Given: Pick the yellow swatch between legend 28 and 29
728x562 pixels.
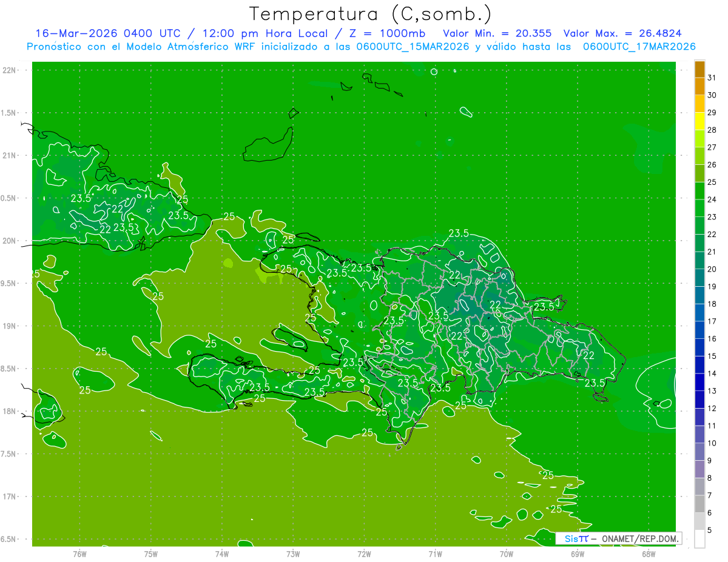Looking at the screenshot, I should pos(699,121).
